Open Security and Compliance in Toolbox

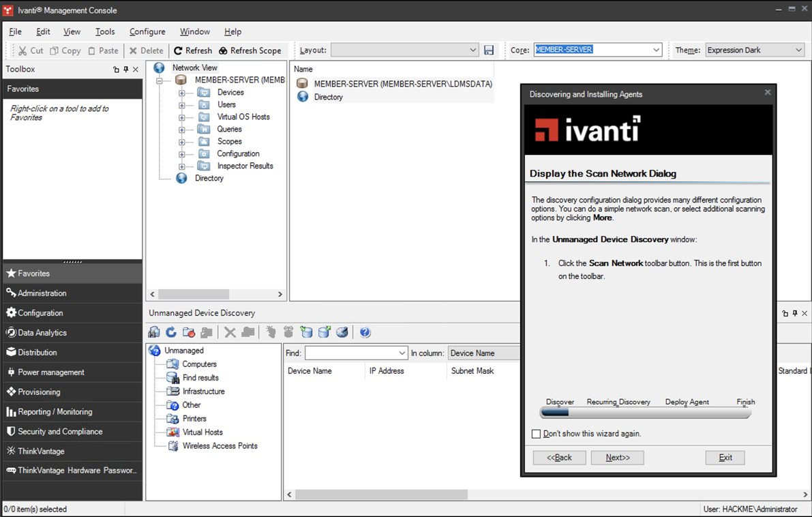(x=60, y=432)
